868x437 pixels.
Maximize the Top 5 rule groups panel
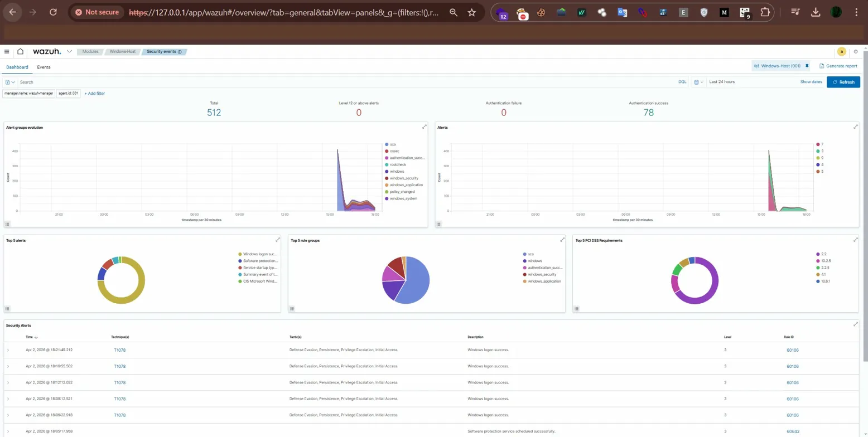pos(562,240)
